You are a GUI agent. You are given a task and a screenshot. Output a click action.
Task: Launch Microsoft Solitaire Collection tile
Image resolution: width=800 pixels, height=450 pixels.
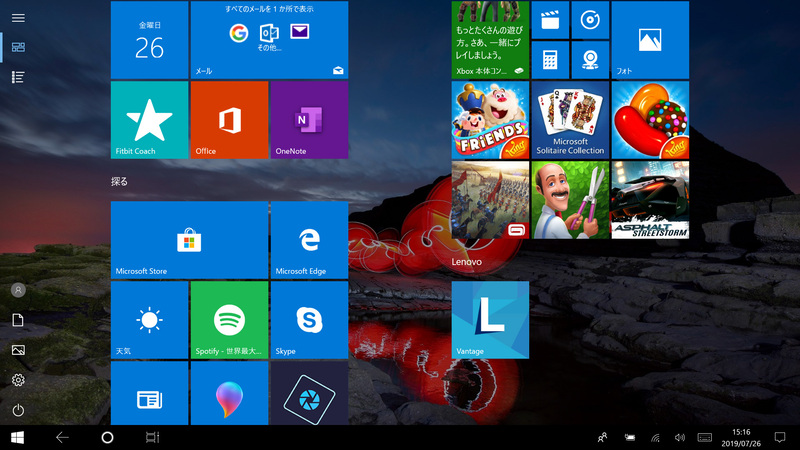tap(570, 120)
